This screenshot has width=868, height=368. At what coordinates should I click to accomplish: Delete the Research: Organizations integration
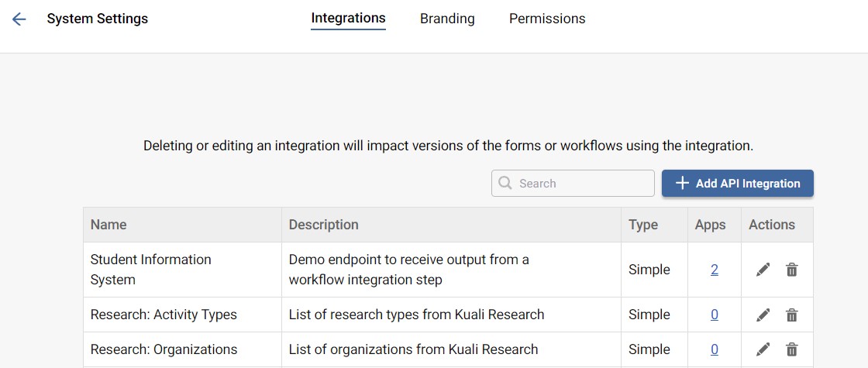tap(791, 349)
